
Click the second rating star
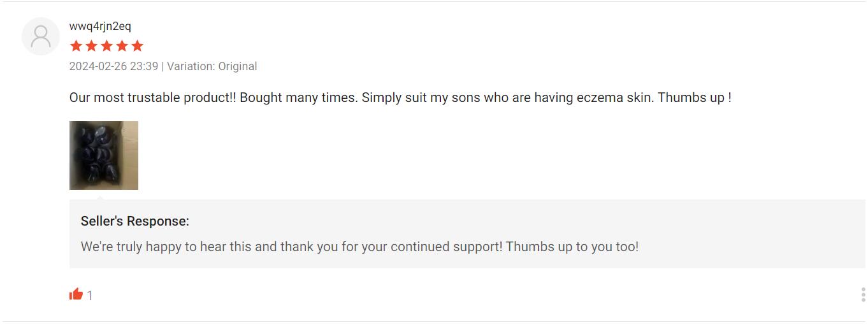(91, 46)
